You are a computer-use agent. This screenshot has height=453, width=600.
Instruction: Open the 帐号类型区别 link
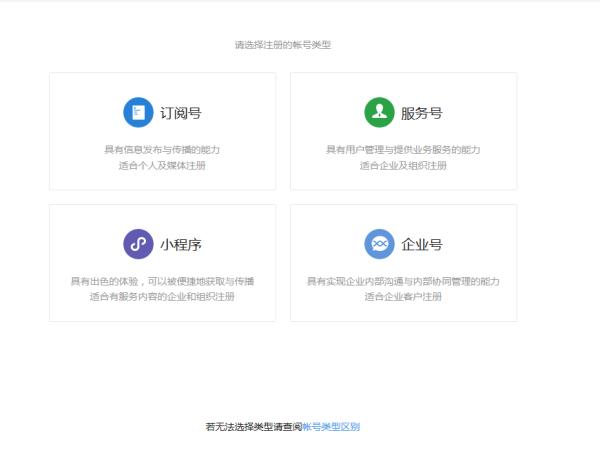[x=331, y=427]
